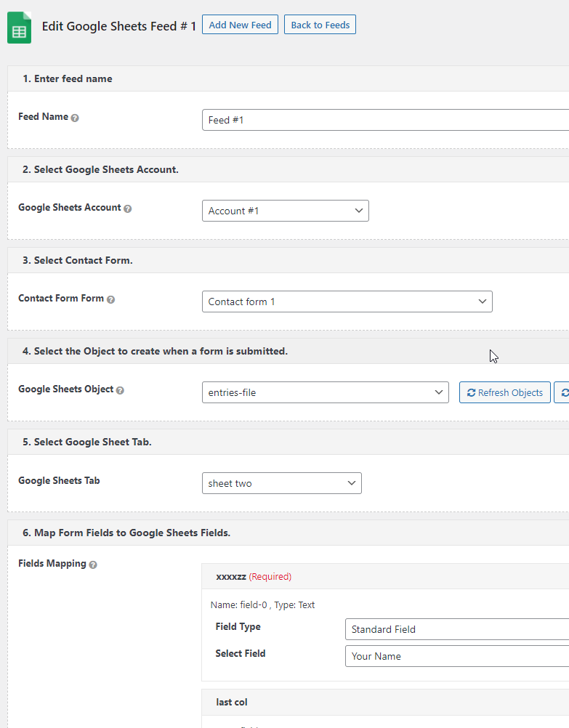
Task: Click the '3. Select Contact Form.' heading
Action: coord(78,260)
